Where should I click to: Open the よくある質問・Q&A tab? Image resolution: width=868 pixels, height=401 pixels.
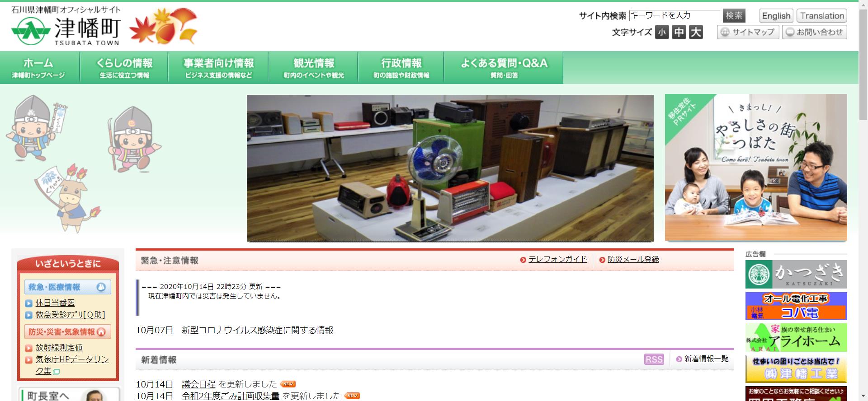point(504,68)
